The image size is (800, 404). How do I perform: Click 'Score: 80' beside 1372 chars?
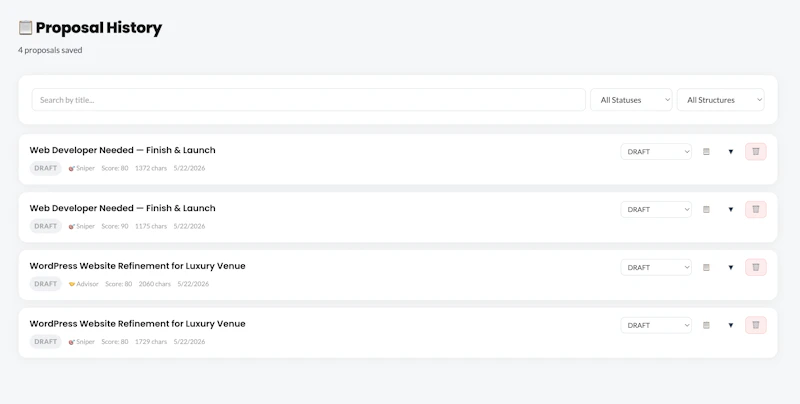[x=115, y=168]
